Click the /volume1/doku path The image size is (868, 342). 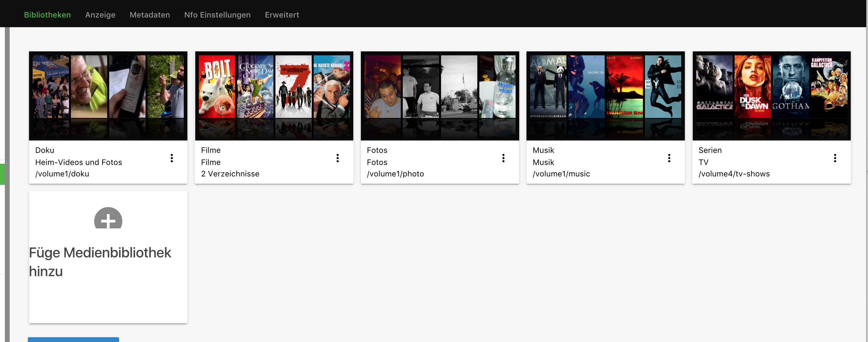62,174
